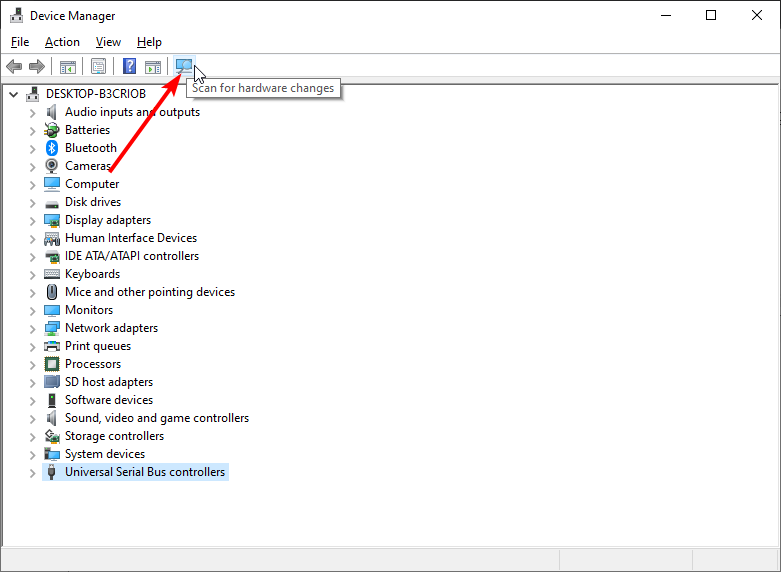781x572 pixels.
Task: Select the Computer tree label
Action: 92,184
